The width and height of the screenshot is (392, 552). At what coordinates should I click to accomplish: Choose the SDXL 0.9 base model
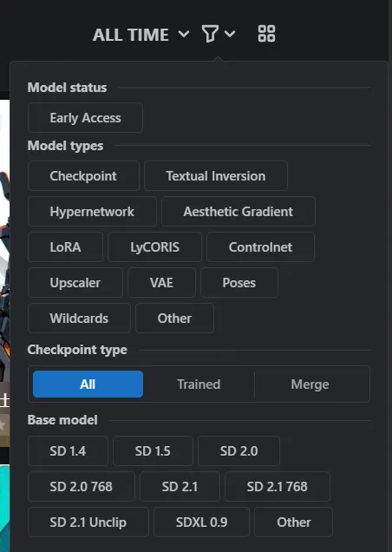(201, 522)
